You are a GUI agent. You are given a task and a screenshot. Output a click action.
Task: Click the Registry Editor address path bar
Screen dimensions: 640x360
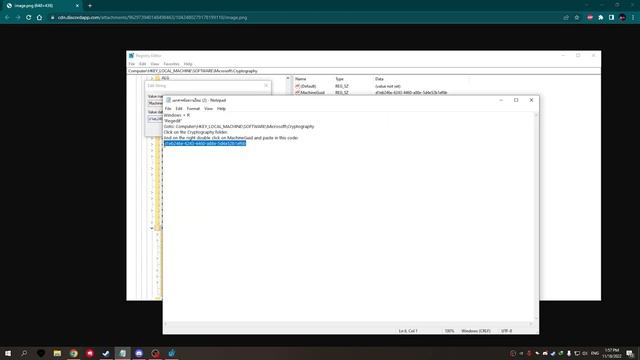pyautogui.click(x=363, y=71)
